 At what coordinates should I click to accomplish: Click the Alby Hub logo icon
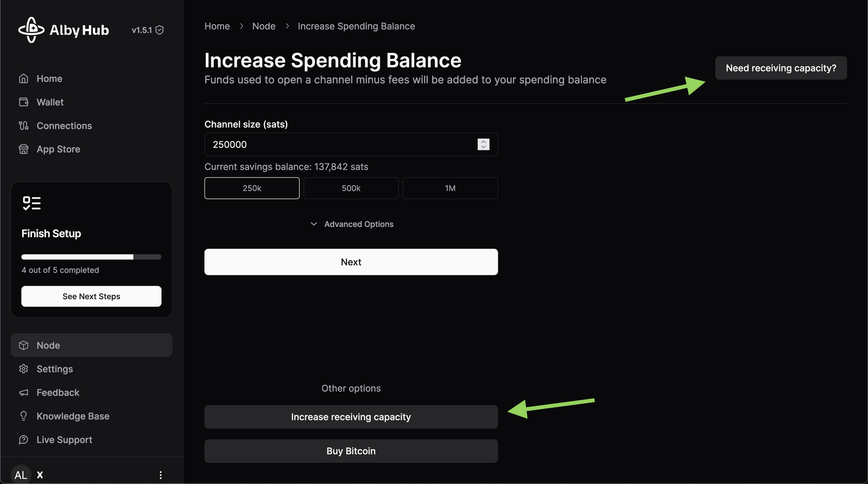tap(31, 30)
